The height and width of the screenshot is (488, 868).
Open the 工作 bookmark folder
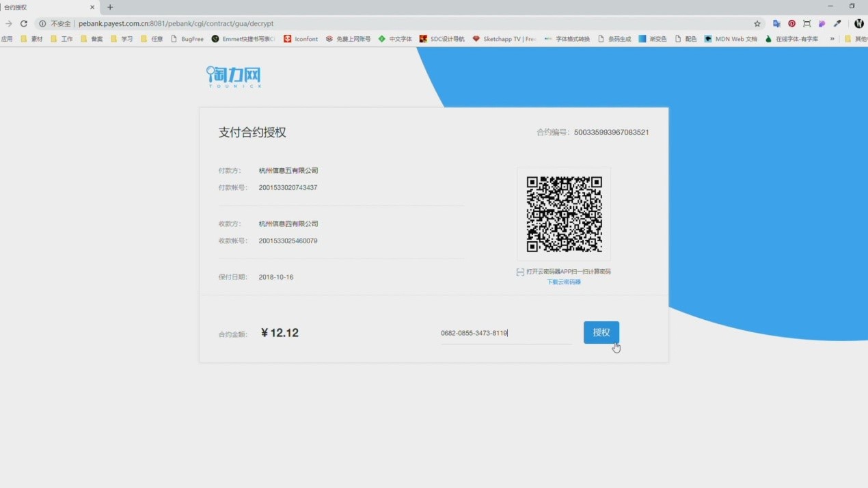pyautogui.click(x=62, y=39)
